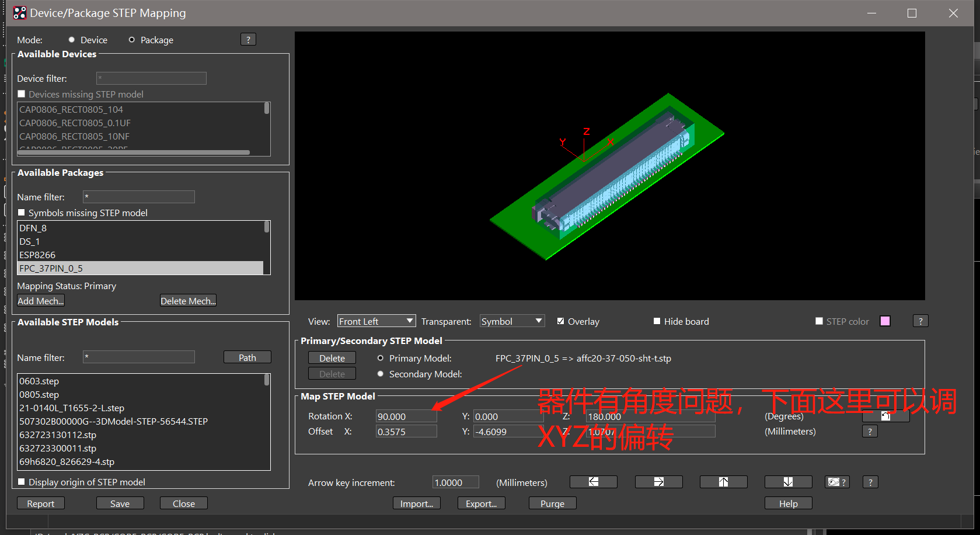Nudge the model with the right arrow button
The width and height of the screenshot is (980, 535).
tap(658, 482)
